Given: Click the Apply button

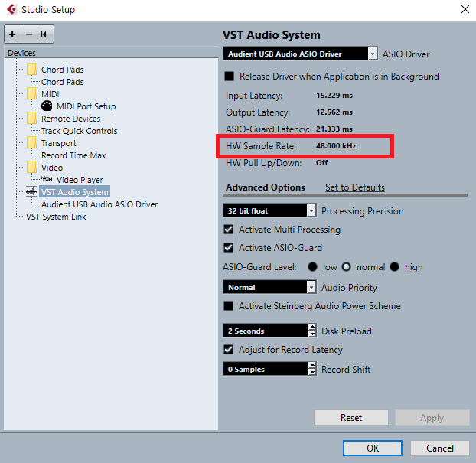Looking at the screenshot, I should tap(432, 417).
